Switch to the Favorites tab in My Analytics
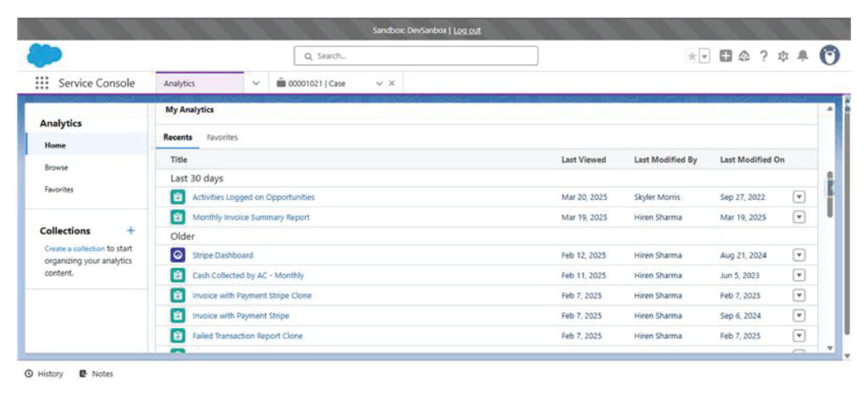Screen dimensions: 868x400 pos(222,137)
